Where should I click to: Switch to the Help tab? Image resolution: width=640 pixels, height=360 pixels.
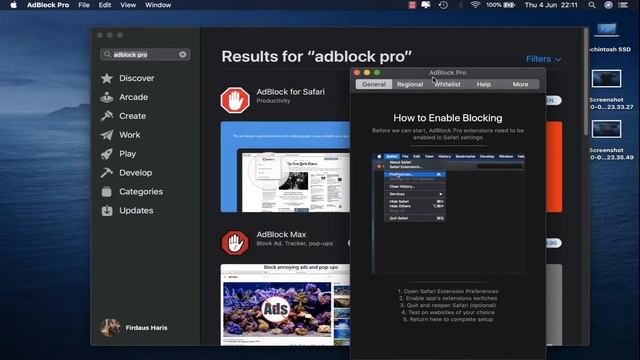pos(484,84)
